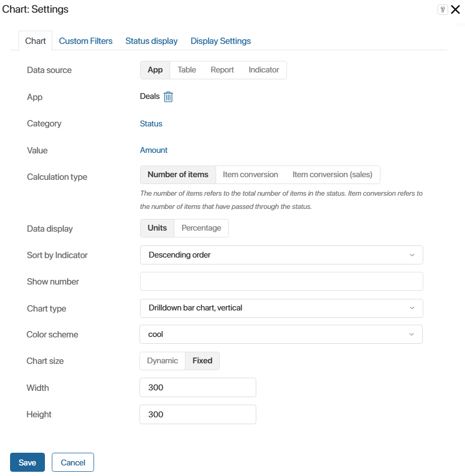Save the chart settings
465x476 pixels.
point(27,462)
